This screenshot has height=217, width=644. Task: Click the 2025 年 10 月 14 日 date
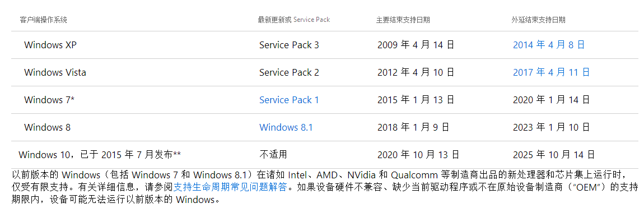pyautogui.click(x=554, y=155)
